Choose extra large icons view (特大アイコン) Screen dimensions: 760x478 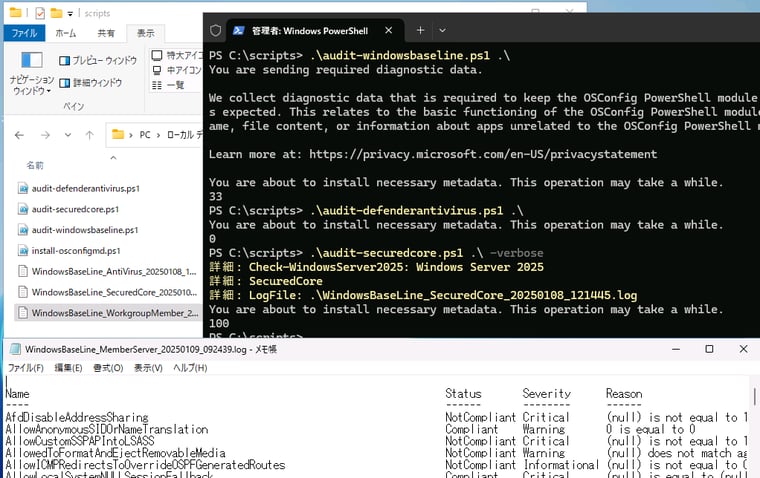pyautogui.click(x=157, y=55)
